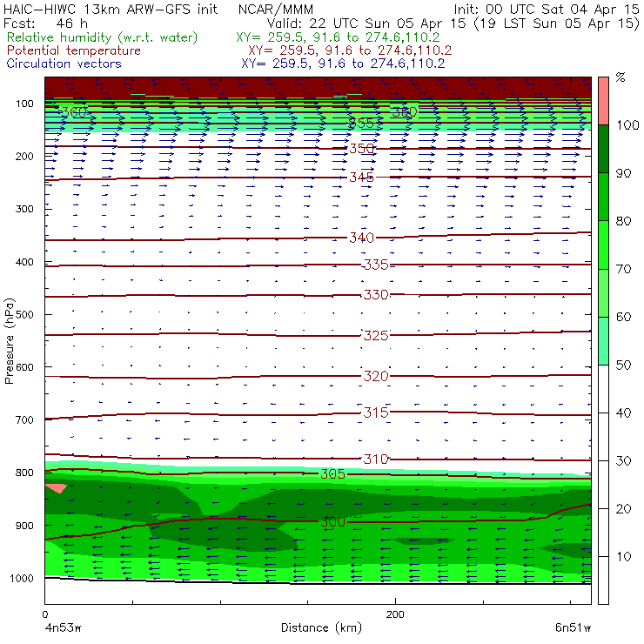
Task: Click the '330' potential temperature contour label
Action: coord(376,295)
